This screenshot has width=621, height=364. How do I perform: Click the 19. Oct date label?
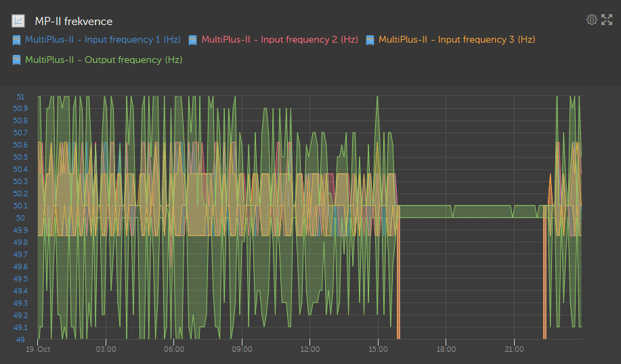[38, 350]
